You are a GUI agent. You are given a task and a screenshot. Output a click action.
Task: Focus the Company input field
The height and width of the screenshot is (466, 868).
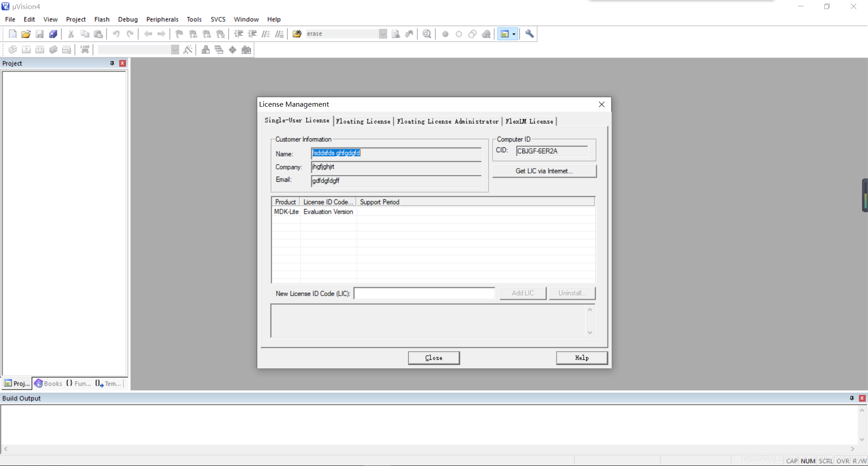tap(396, 167)
